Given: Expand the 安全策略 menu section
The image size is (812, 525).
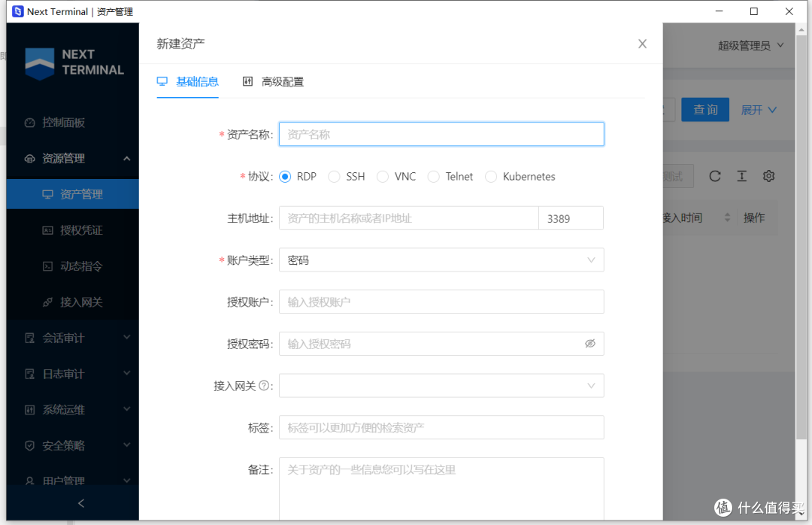Looking at the screenshot, I should click(72, 446).
